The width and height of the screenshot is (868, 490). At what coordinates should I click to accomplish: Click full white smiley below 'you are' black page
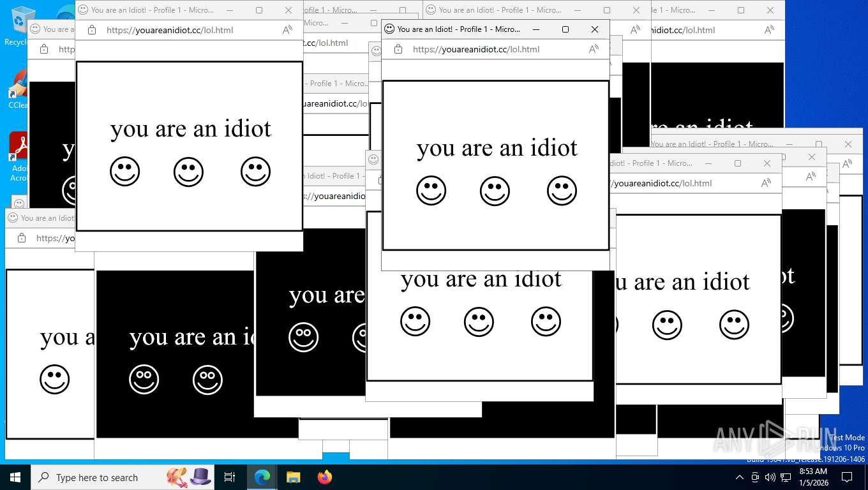[303, 338]
